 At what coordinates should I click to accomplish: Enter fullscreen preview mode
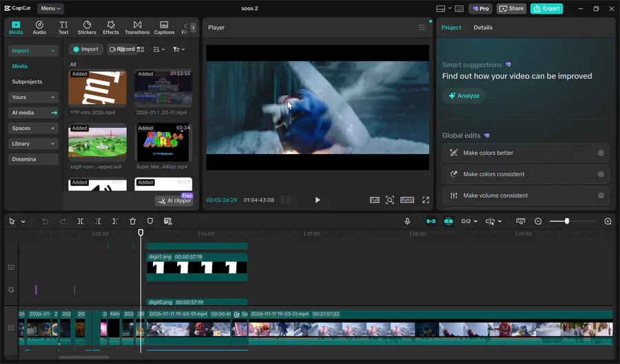426,200
